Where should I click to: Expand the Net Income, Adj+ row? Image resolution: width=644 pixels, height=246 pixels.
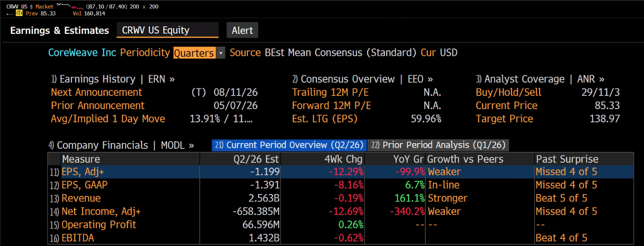(x=341, y=211)
